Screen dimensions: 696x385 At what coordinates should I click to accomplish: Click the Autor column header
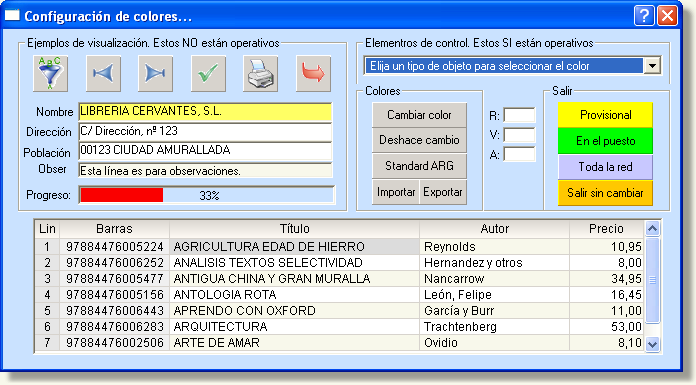coord(494,229)
